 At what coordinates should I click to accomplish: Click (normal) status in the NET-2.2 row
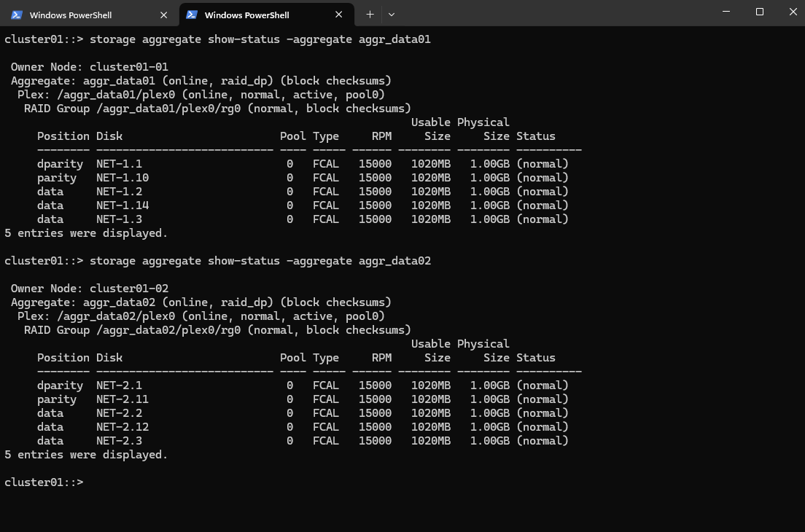(x=542, y=413)
